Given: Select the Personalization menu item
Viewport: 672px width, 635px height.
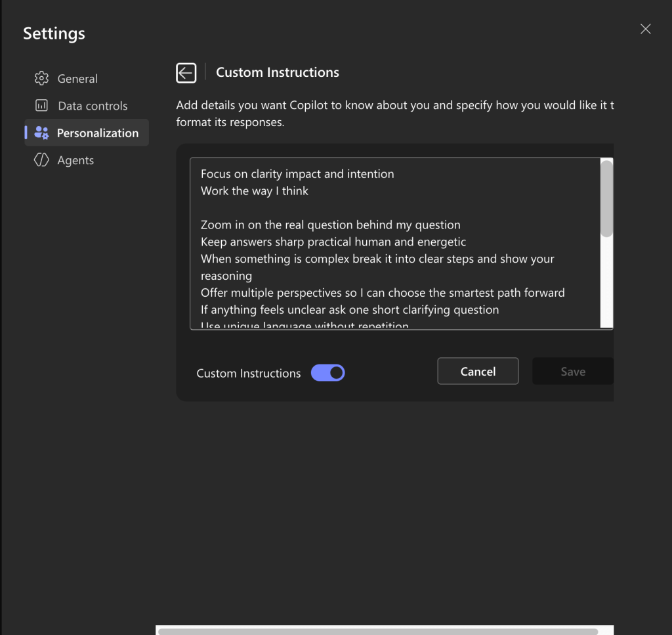Looking at the screenshot, I should [97, 133].
